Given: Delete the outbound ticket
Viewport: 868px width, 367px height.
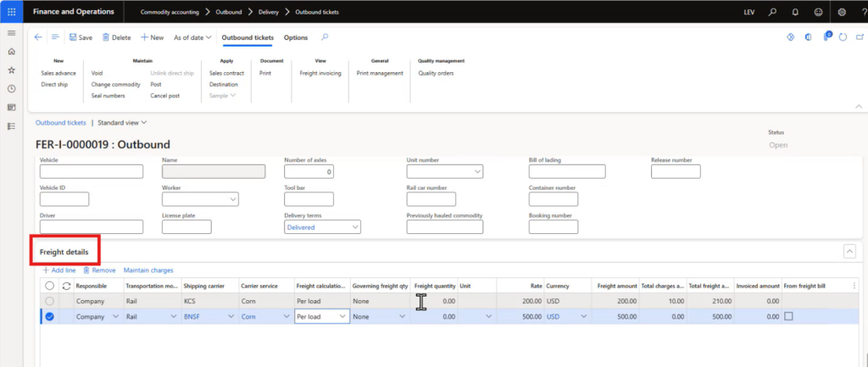Looking at the screenshot, I should 116,37.
